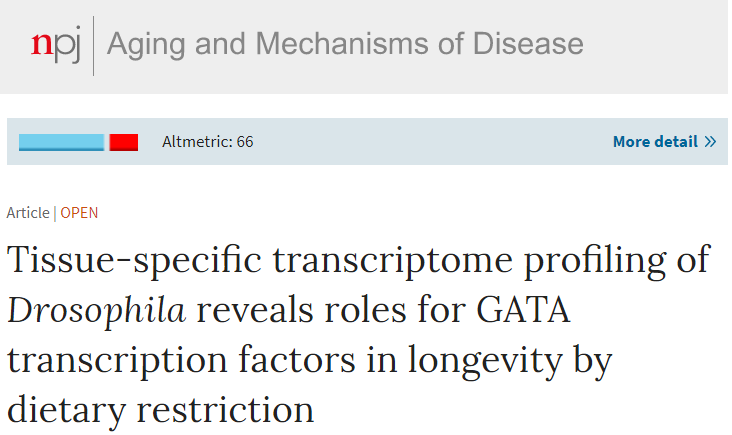Click the orange OPEN access label
This screenshot has width=732, height=435.
(x=79, y=213)
